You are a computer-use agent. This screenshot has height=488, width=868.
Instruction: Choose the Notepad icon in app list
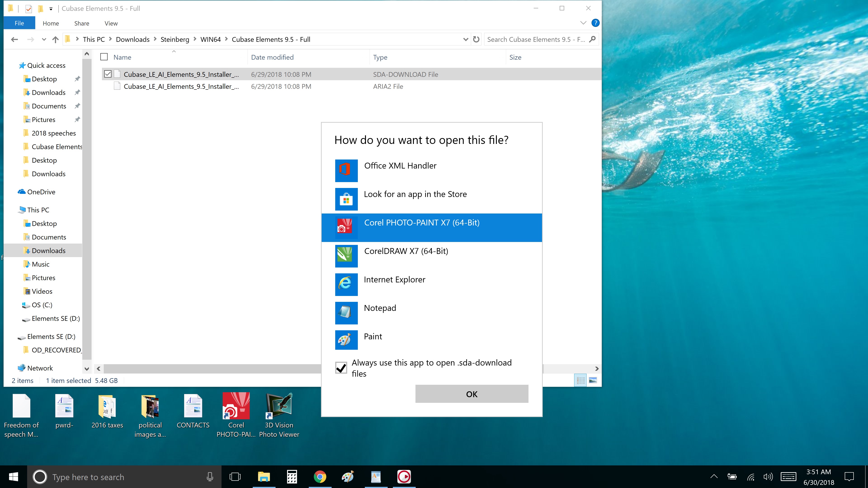tap(346, 313)
